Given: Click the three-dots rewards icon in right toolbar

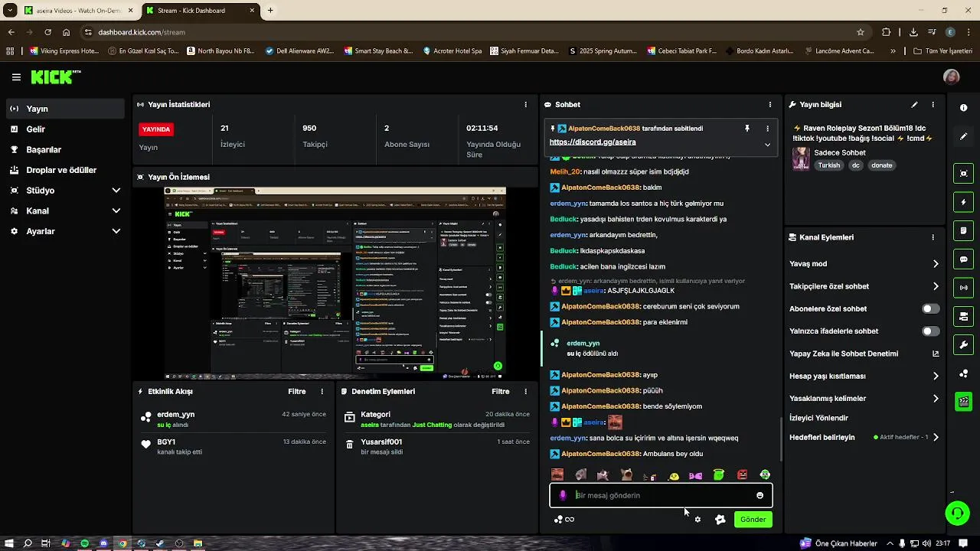Looking at the screenshot, I should [963, 373].
